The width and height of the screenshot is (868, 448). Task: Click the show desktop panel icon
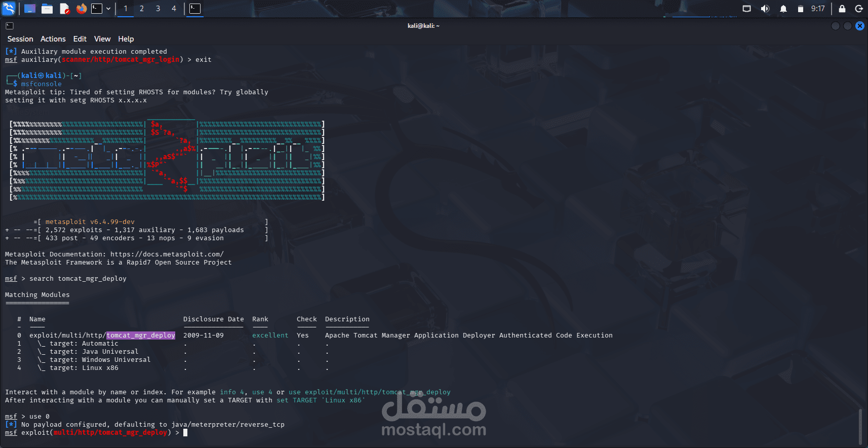coord(30,9)
